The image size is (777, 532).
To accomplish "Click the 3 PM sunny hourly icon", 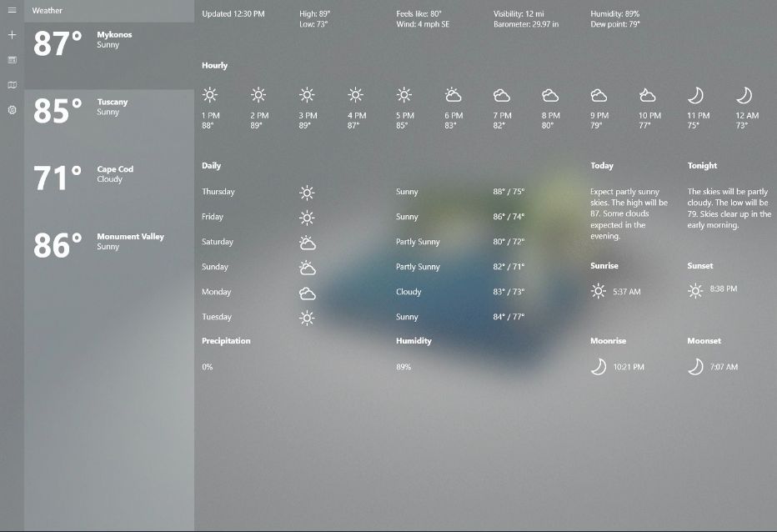I will point(307,95).
